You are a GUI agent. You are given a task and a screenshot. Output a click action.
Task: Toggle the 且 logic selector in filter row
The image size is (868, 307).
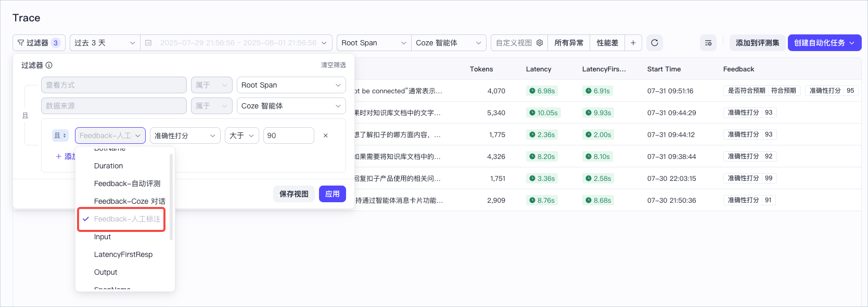pos(60,136)
